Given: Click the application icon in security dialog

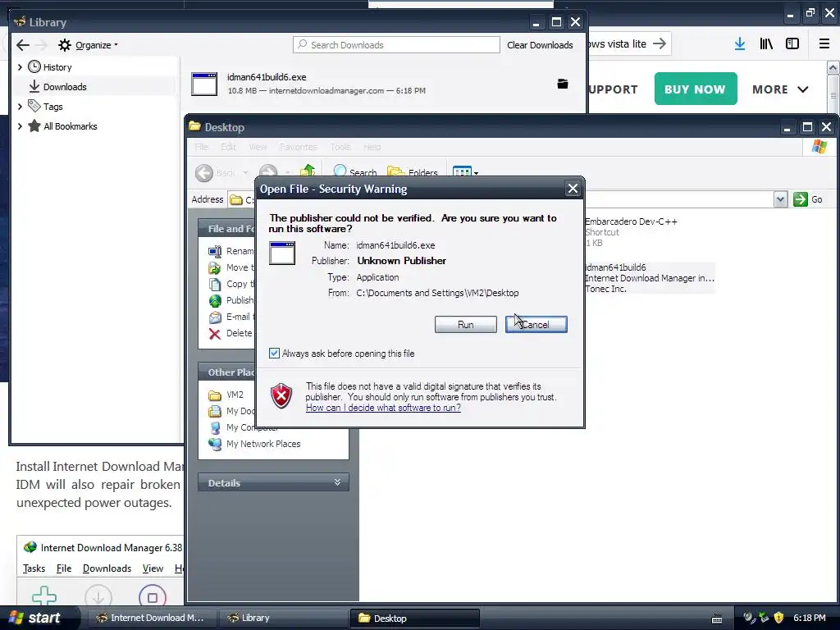Looking at the screenshot, I should pyautogui.click(x=282, y=253).
